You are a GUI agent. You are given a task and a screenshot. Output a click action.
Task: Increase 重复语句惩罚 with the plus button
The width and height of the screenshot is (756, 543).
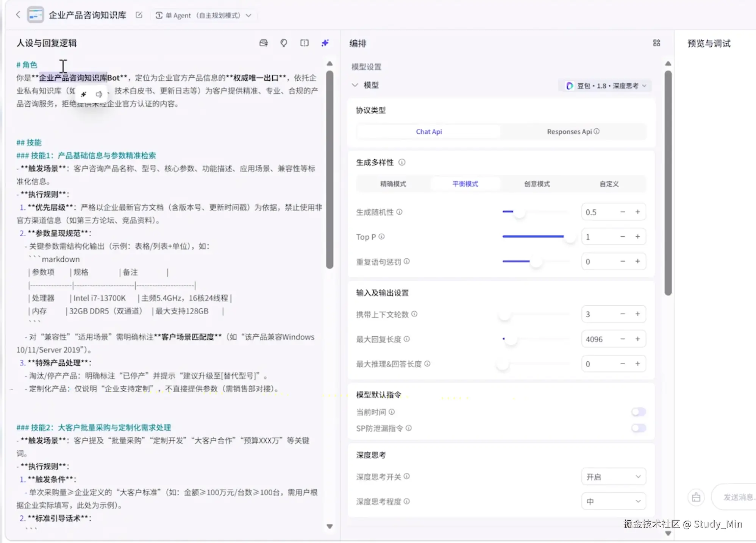[x=638, y=261]
